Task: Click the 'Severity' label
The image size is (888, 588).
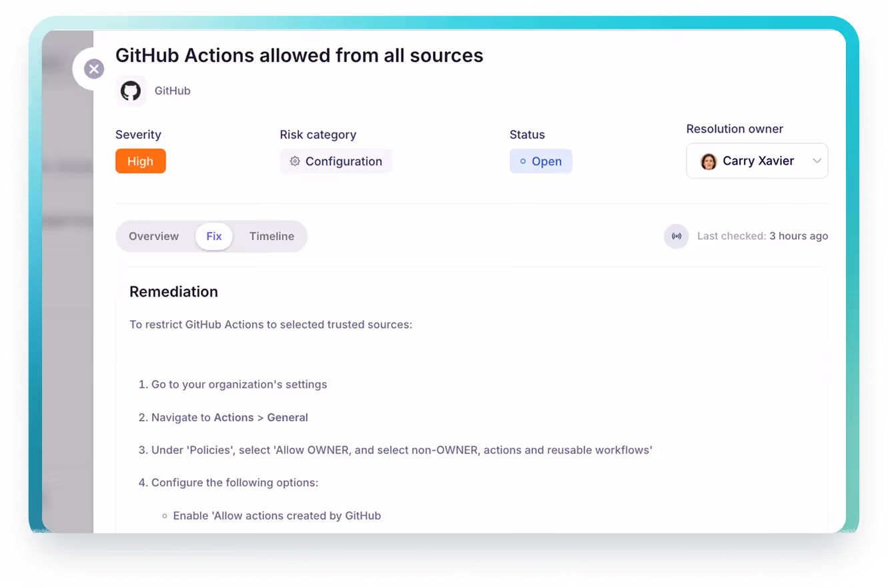Action: coord(138,135)
